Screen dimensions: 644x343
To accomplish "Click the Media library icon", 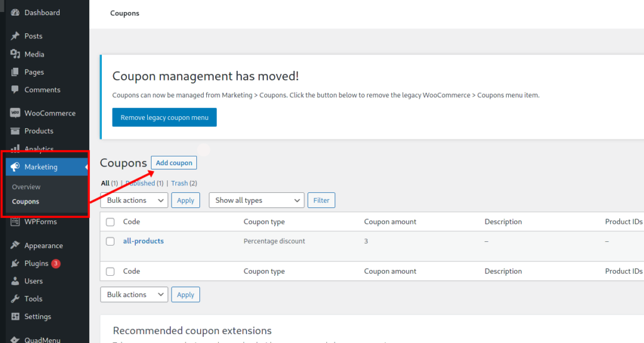I will tap(15, 54).
